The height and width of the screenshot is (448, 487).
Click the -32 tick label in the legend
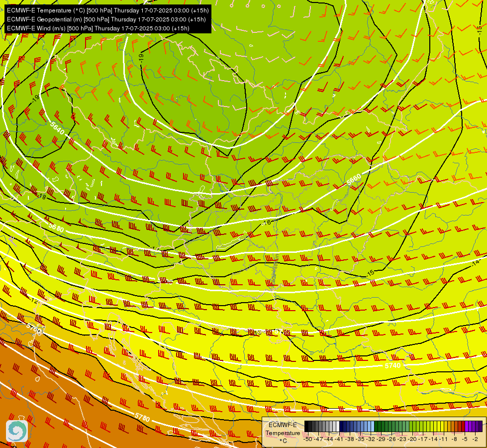tap(371, 440)
